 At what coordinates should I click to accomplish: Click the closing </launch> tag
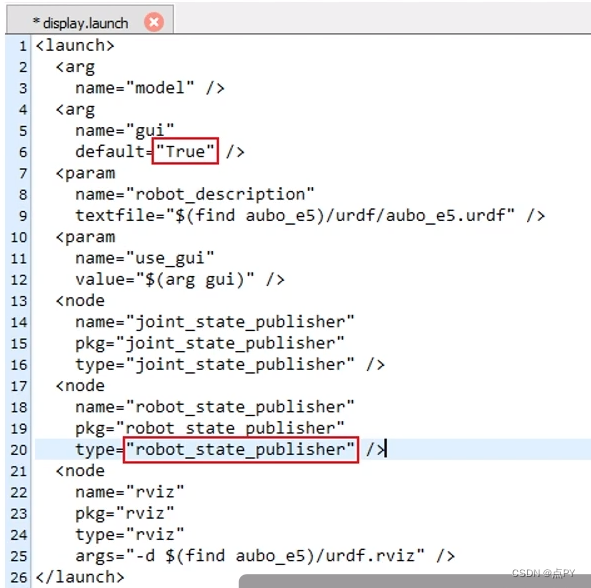pyautogui.click(x=80, y=577)
